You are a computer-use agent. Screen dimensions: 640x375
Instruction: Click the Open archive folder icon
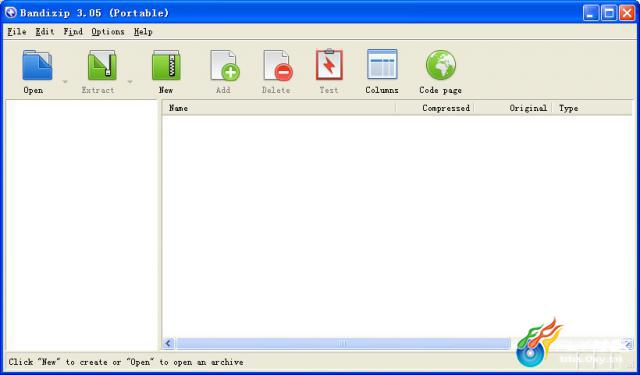[x=37, y=65]
